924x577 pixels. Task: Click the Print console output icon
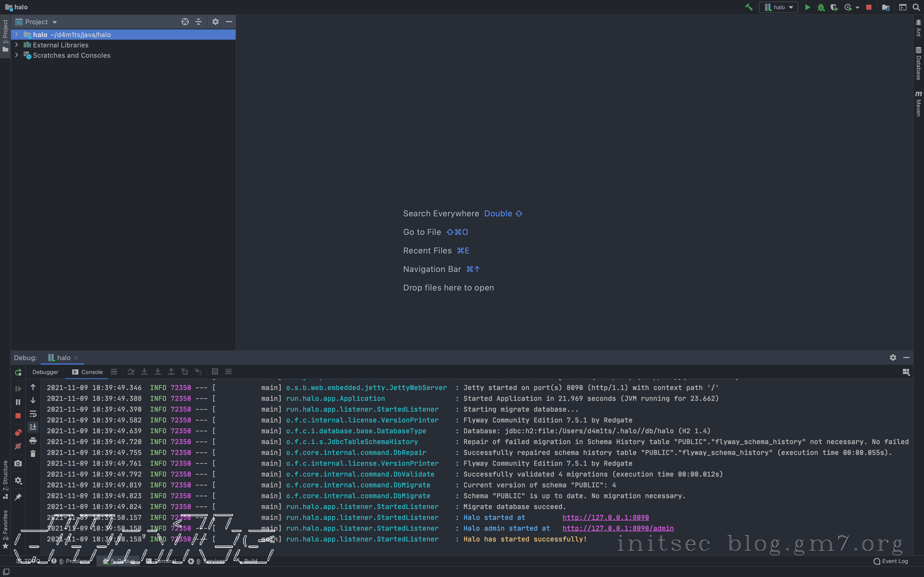tap(33, 441)
